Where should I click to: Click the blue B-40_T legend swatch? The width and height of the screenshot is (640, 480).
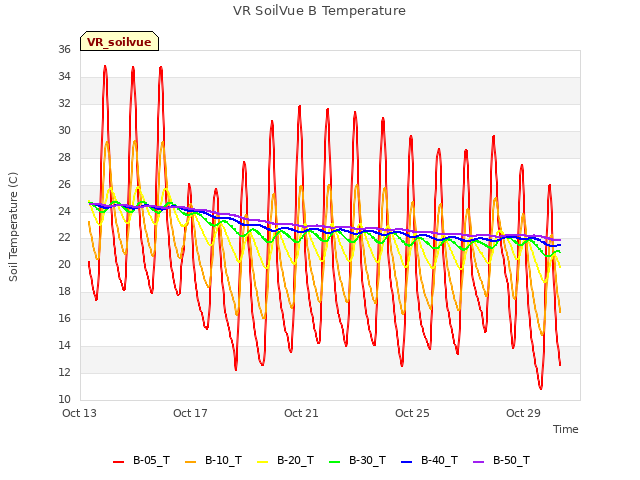coord(407,462)
